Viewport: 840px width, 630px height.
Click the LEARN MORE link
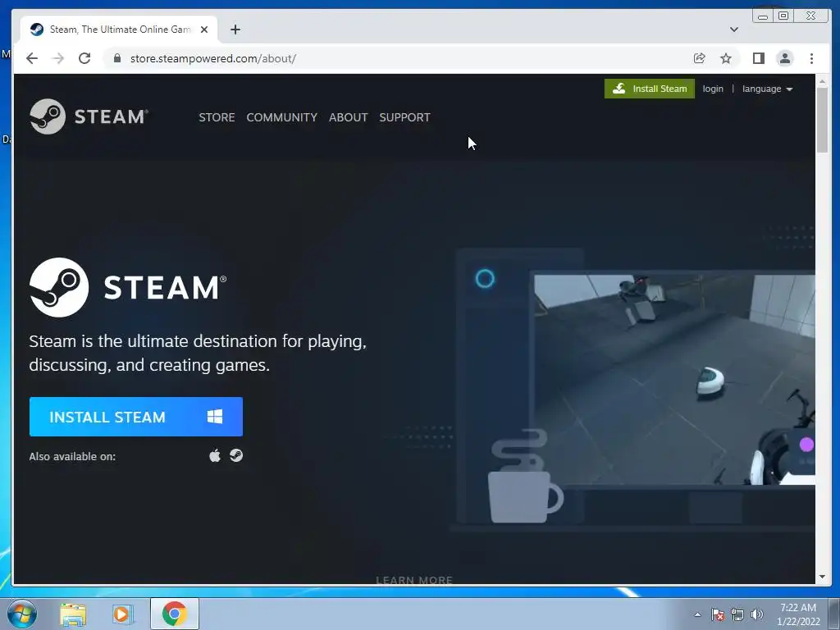(414, 580)
